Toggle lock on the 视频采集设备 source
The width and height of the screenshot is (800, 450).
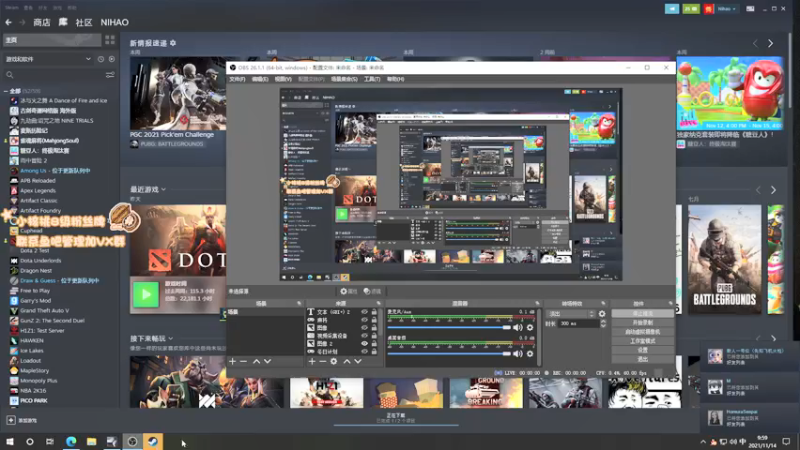(374, 335)
